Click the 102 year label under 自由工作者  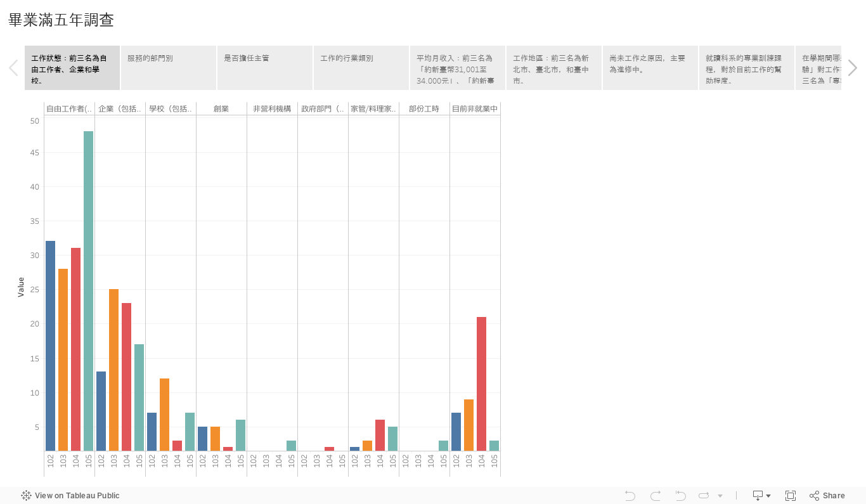tap(50, 461)
